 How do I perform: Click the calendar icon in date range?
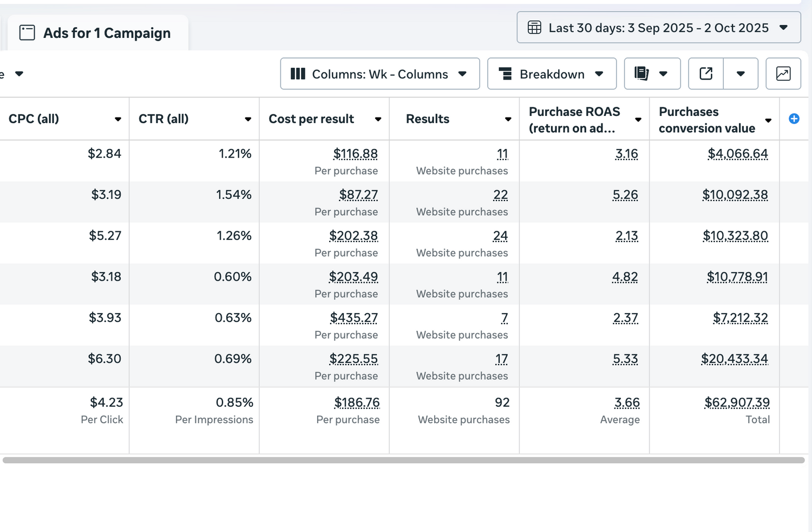coord(534,28)
